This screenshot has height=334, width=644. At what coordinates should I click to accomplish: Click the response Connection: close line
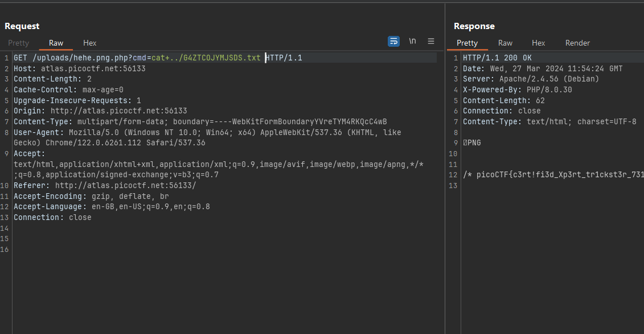[502, 111]
